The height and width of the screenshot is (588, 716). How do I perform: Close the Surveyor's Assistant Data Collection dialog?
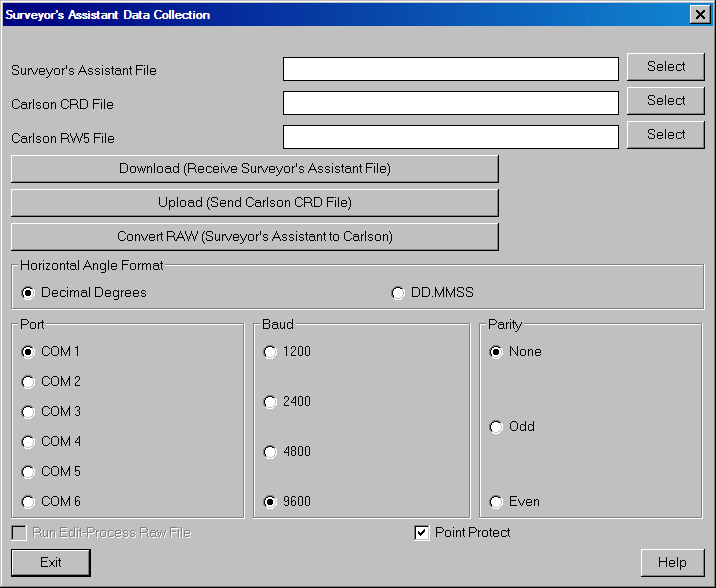coord(700,15)
